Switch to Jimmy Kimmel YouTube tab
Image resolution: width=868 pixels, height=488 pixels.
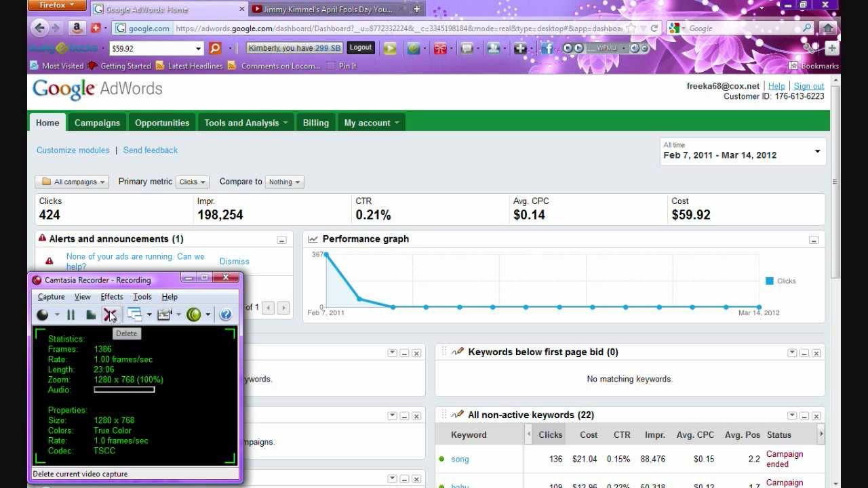click(x=328, y=9)
